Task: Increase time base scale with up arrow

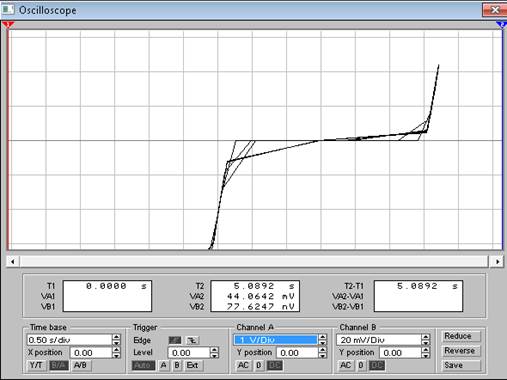Action: [116, 337]
